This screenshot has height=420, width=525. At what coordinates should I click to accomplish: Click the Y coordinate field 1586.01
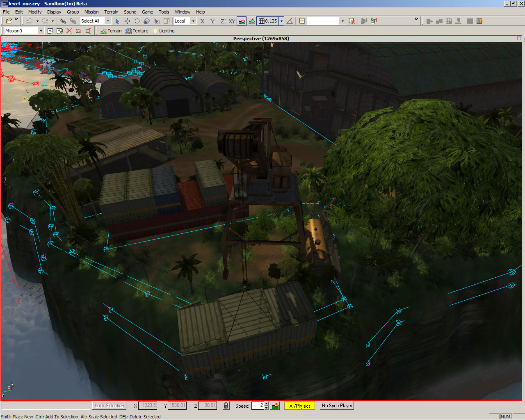(177, 406)
